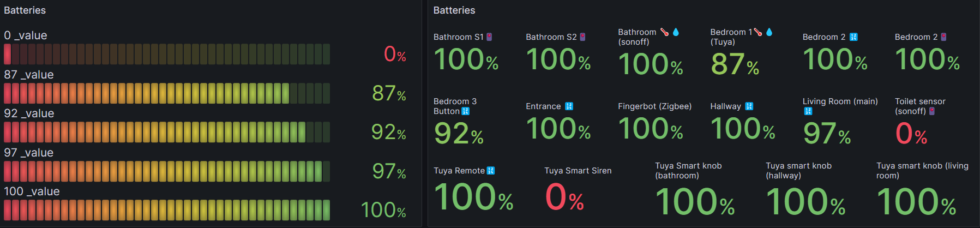980x228 pixels.
Task: Click the keypad icon next to Hallway
Action: [749, 106]
